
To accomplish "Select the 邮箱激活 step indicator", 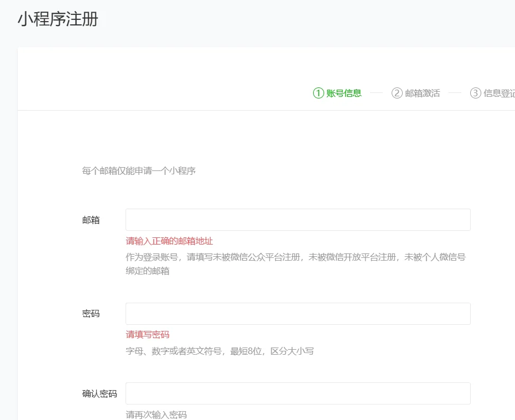I will click(x=422, y=93).
